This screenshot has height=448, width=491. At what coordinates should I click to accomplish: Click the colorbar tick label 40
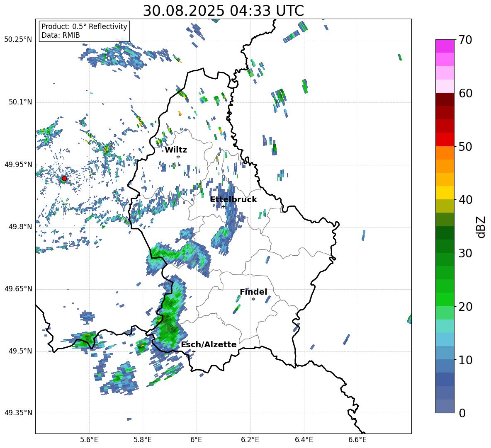click(465, 200)
